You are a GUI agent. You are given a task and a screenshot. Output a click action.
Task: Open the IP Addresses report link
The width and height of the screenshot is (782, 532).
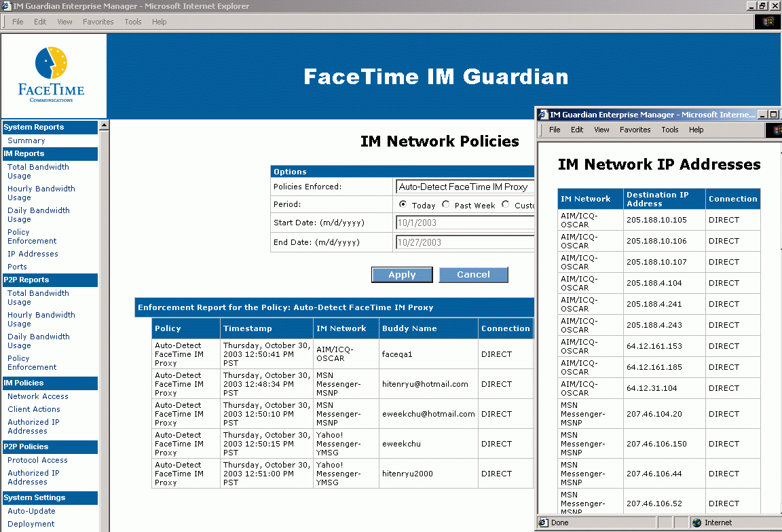[x=33, y=254]
